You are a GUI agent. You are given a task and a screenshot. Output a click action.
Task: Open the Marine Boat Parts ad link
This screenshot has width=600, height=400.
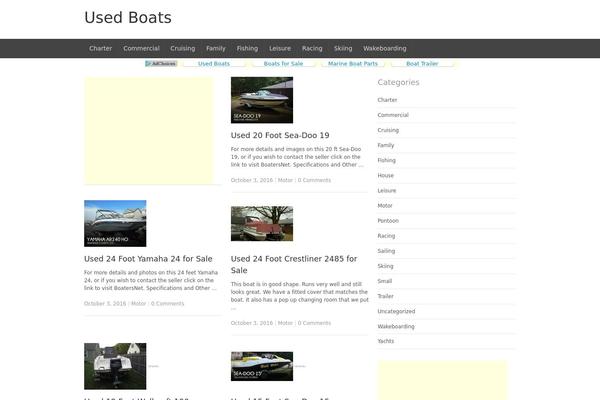click(x=353, y=64)
